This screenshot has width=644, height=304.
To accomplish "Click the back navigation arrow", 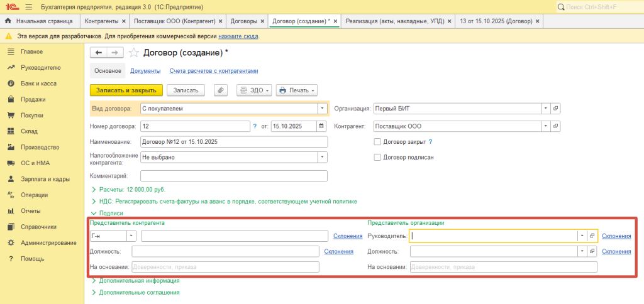I will (x=99, y=53).
